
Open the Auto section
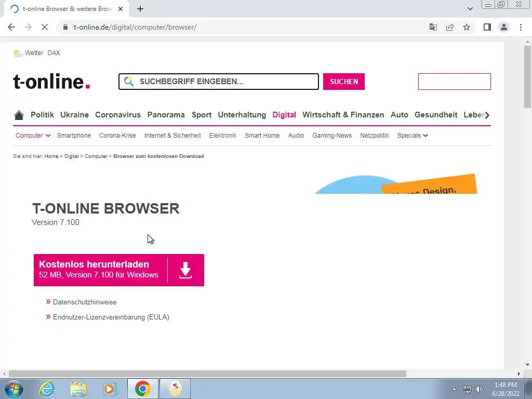coord(400,115)
